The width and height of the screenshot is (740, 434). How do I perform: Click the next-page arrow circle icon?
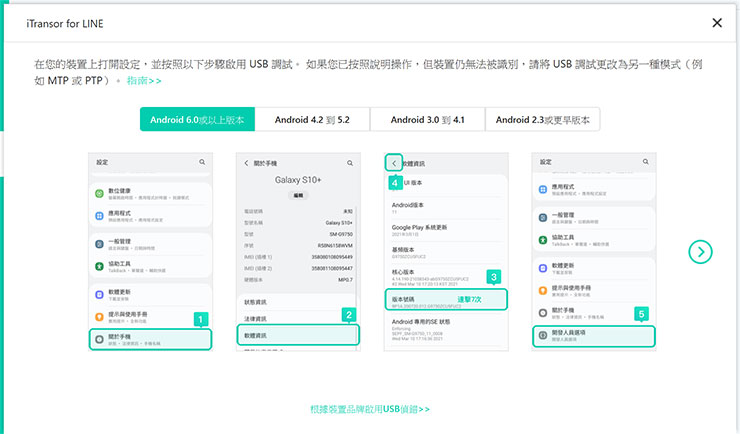coord(702,252)
